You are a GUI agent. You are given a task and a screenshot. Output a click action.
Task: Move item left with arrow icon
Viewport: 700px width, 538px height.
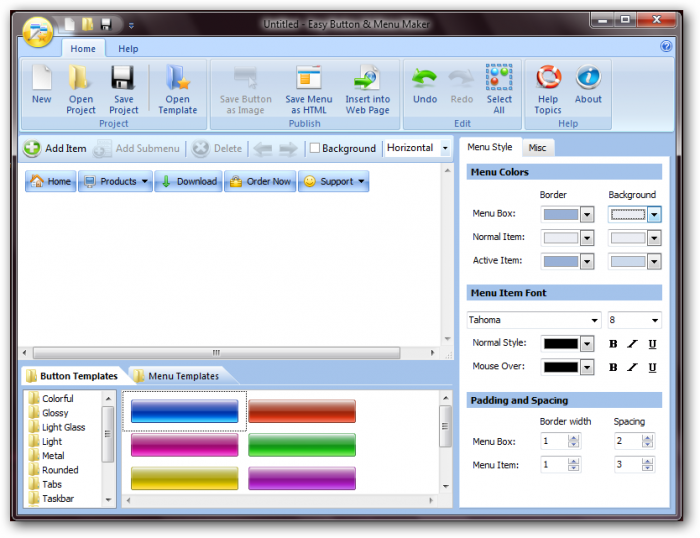(262, 149)
